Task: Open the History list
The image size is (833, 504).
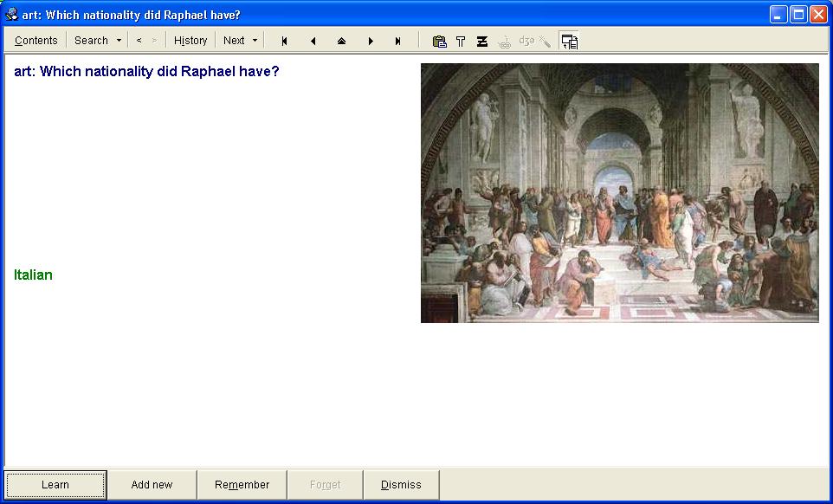Action: [190, 41]
